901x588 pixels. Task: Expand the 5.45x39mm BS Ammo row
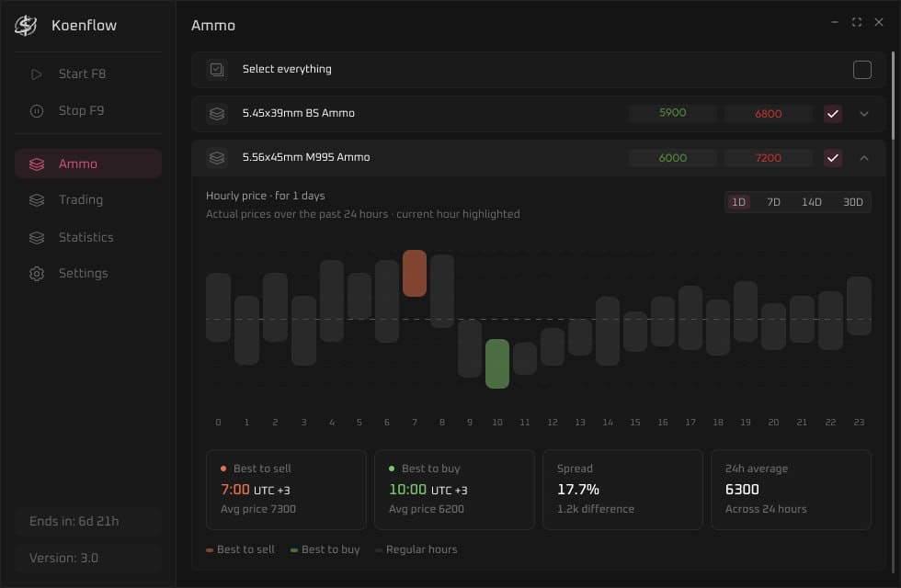click(863, 114)
